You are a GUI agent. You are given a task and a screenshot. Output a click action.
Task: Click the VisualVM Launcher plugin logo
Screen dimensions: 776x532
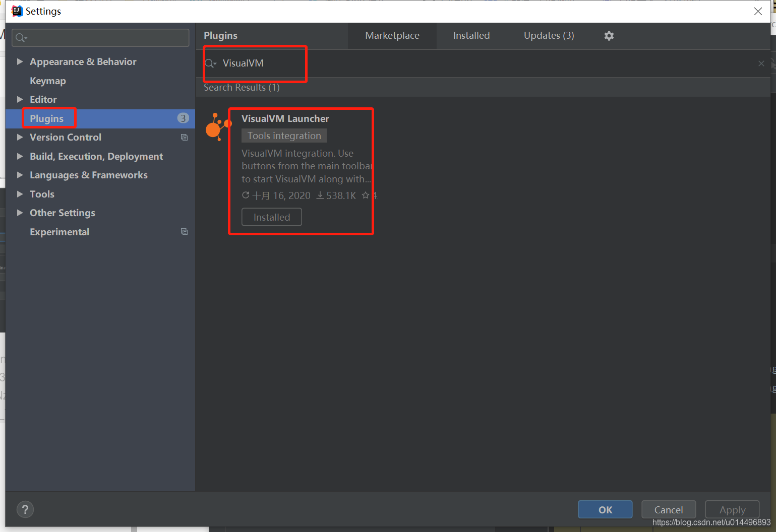(x=218, y=127)
